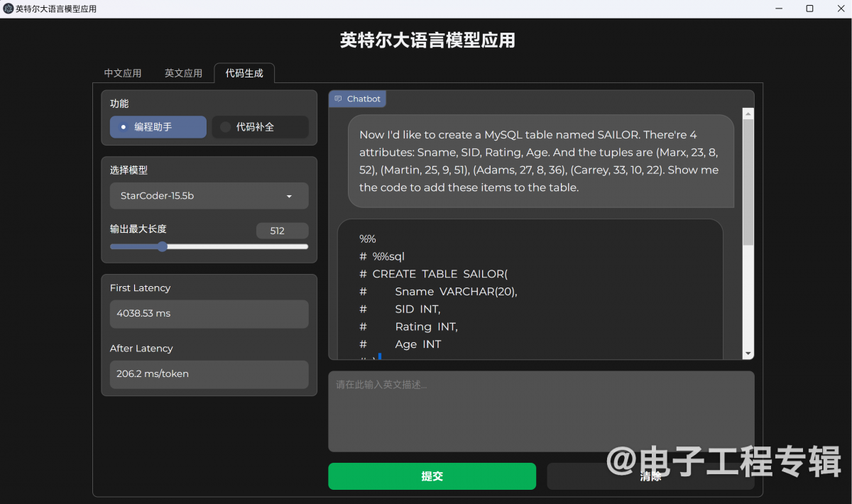This screenshot has height=504, width=852.
Task: Click the # %%sql code line
Action: tap(382, 256)
